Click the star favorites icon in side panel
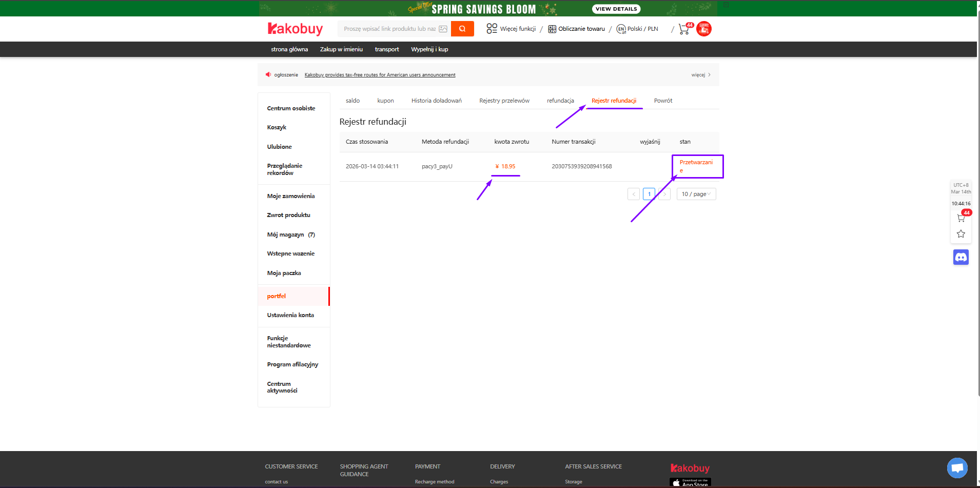The width and height of the screenshot is (980, 488). (x=961, y=234)
